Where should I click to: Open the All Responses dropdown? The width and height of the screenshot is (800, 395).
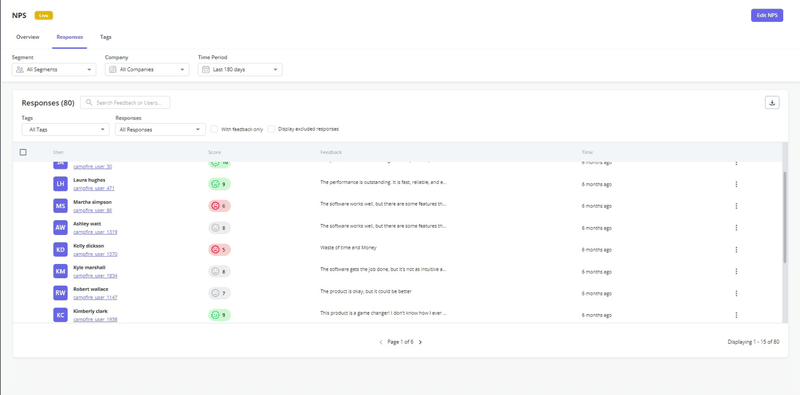click(160, 130)
